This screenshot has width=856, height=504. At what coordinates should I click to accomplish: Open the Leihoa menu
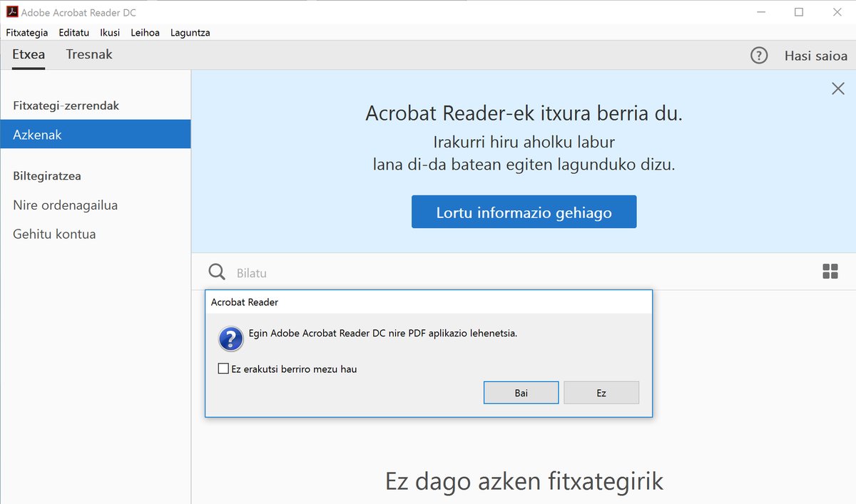[x=146, y=32]
